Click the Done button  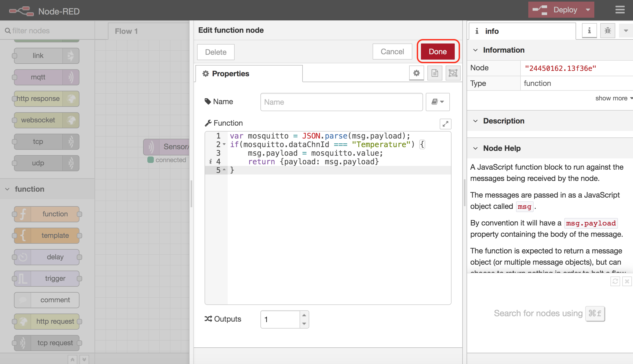[x=438, y=52]
